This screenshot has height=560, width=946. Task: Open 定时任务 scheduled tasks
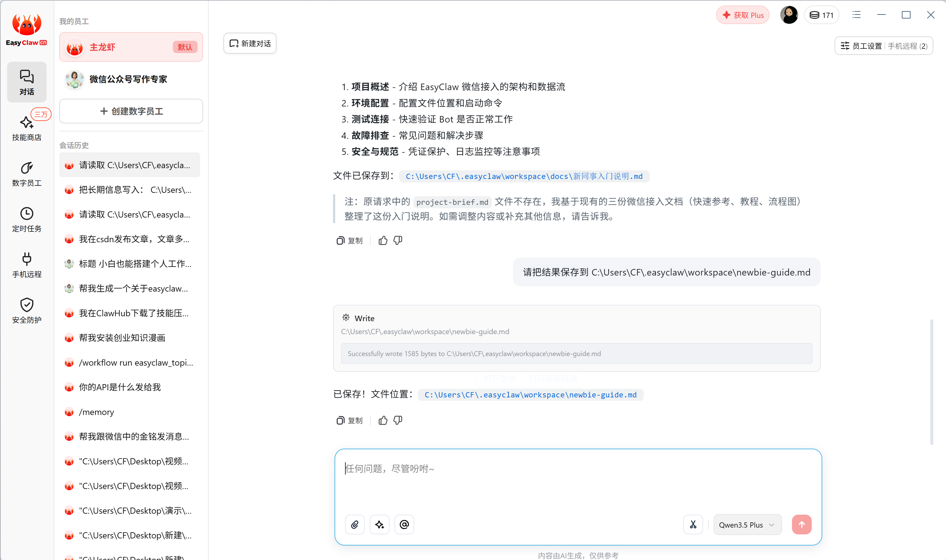coord(27,220)
